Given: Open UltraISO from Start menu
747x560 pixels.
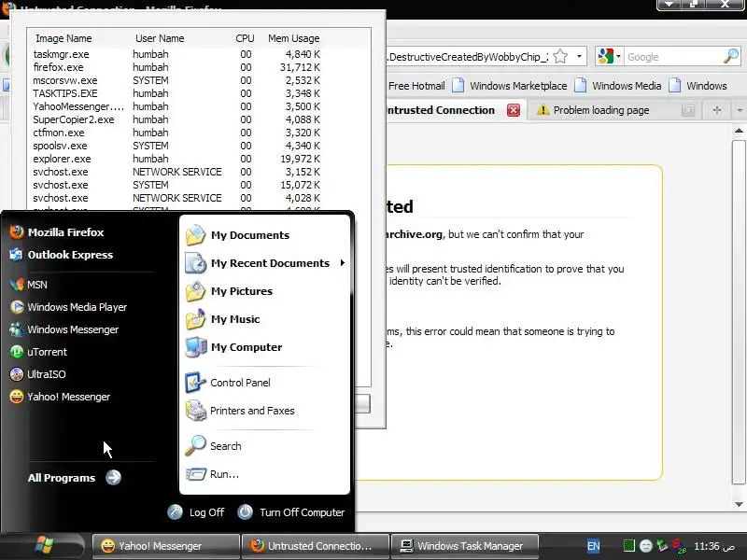Looking at the screenshot, I should pyautogui.click(x=37, y=374).
